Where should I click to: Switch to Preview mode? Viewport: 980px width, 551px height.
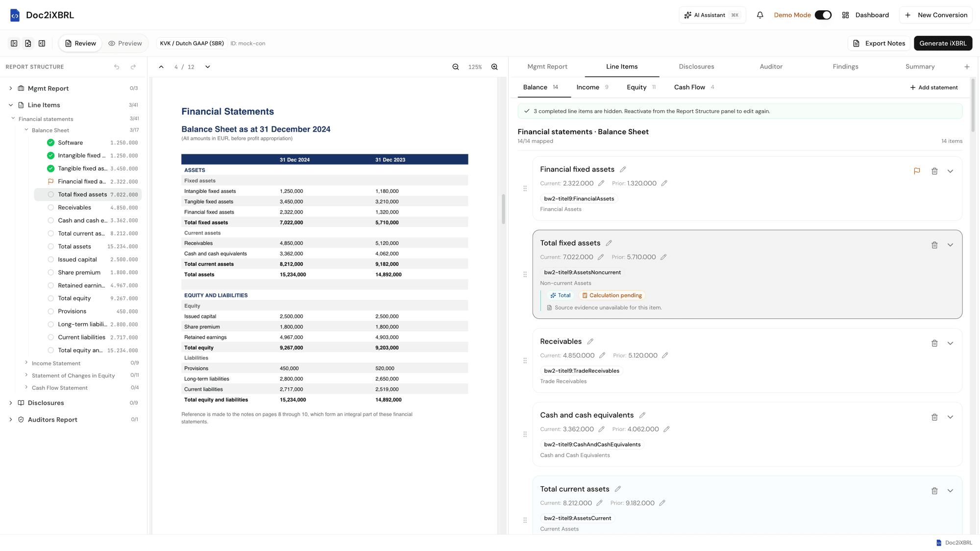(125, 44)
